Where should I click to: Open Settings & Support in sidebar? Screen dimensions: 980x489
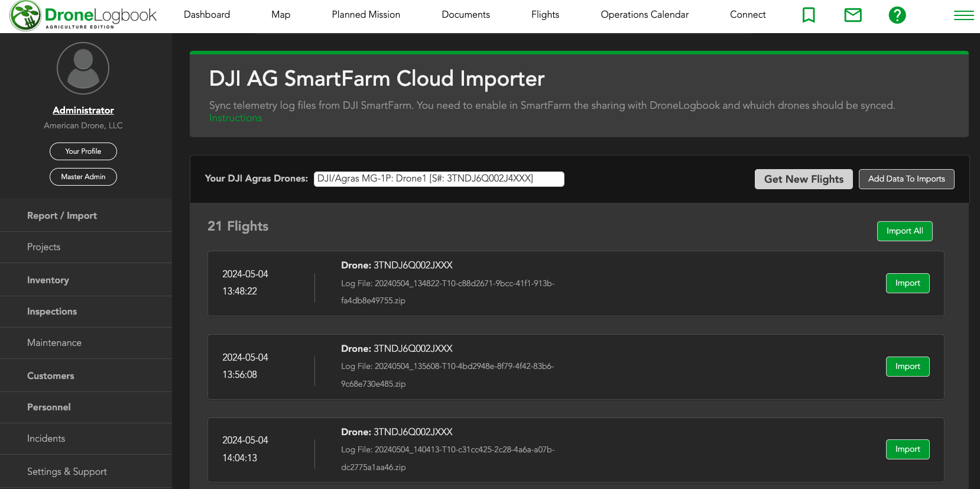(x=86, y=472)
